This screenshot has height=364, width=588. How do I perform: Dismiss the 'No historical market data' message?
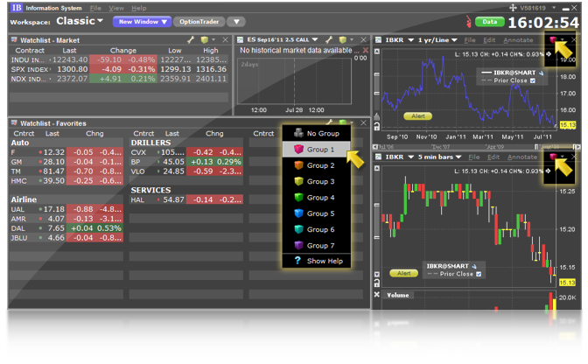click(x=366, y=50)
